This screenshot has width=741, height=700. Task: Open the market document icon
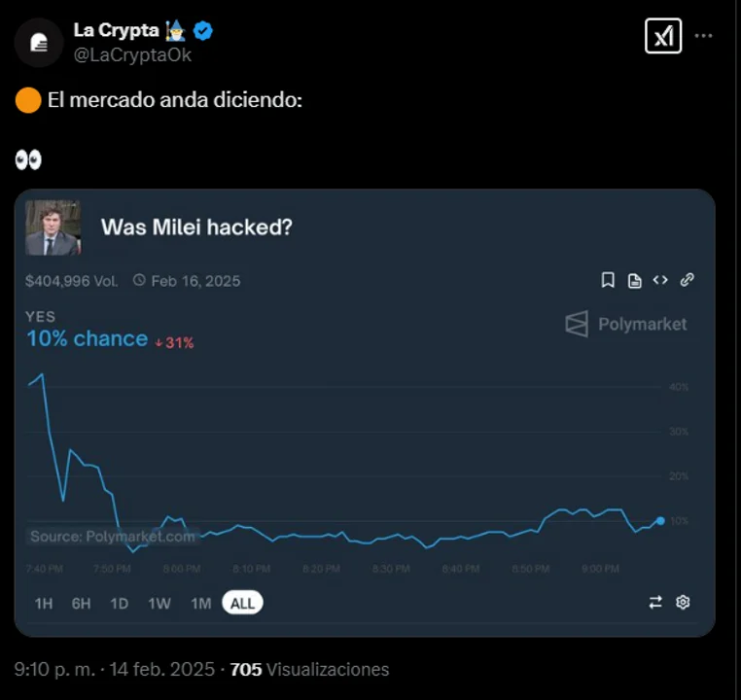tap(634, 280)
